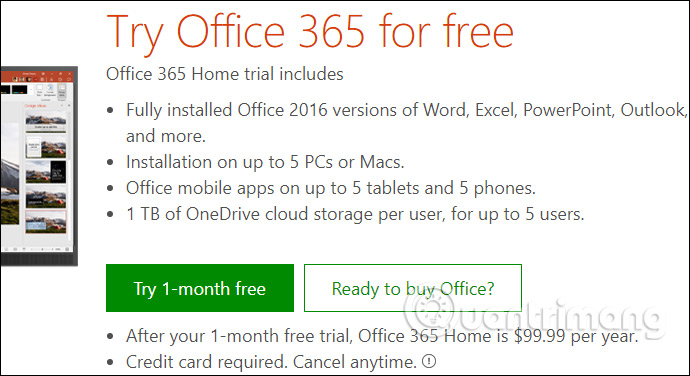Expand the Variants gallery arrow

(31, 89)
